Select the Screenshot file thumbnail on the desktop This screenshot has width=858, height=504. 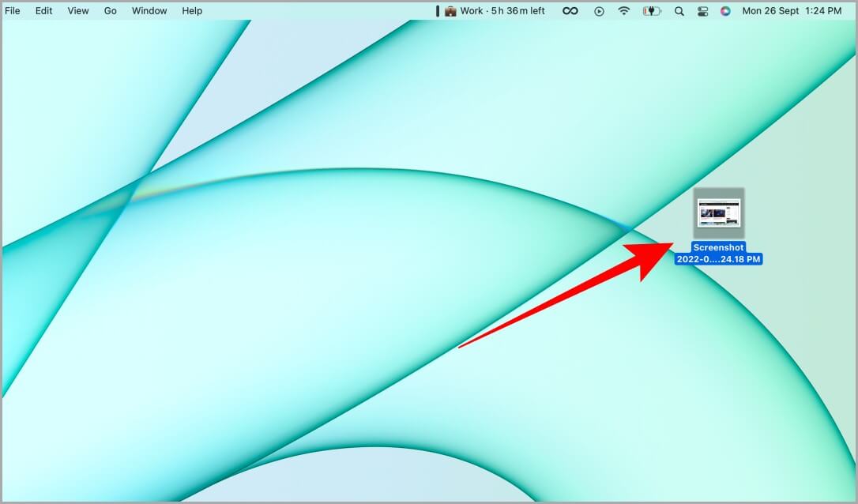click(x=718, y=213)
